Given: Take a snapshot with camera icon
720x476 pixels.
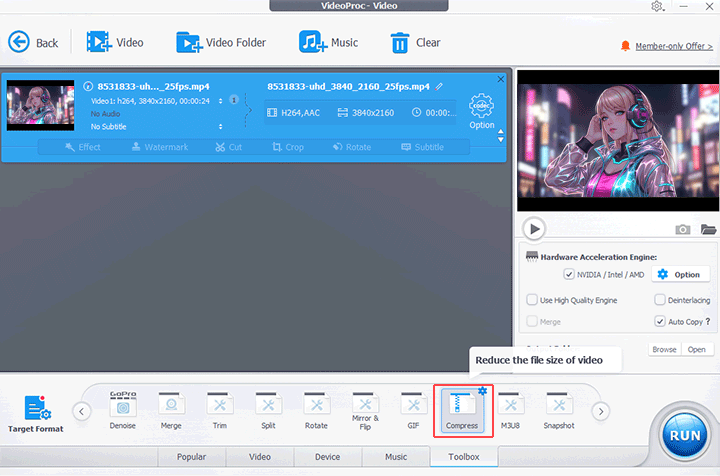Looking at the screenshot, I should pyautogui.click(x=682, y=229).
